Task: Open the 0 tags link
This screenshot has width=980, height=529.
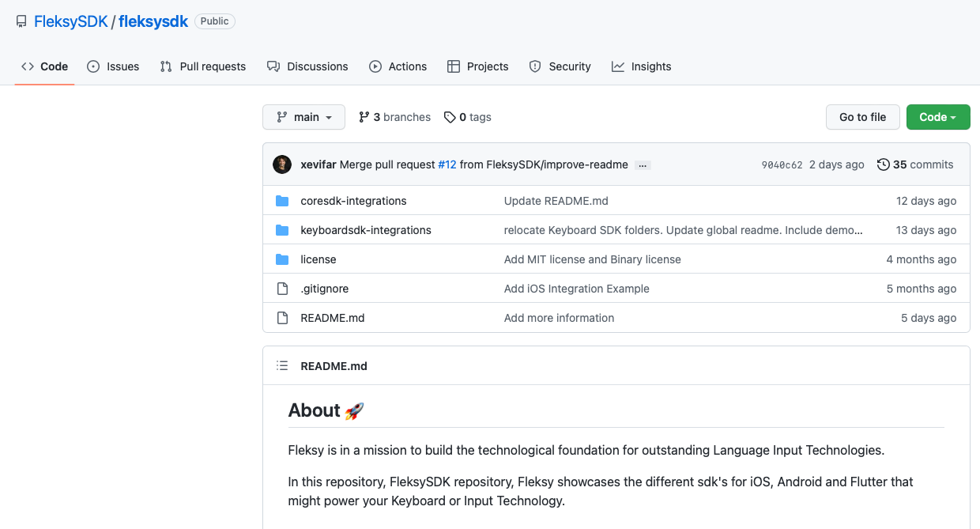Action: (468, 117)
